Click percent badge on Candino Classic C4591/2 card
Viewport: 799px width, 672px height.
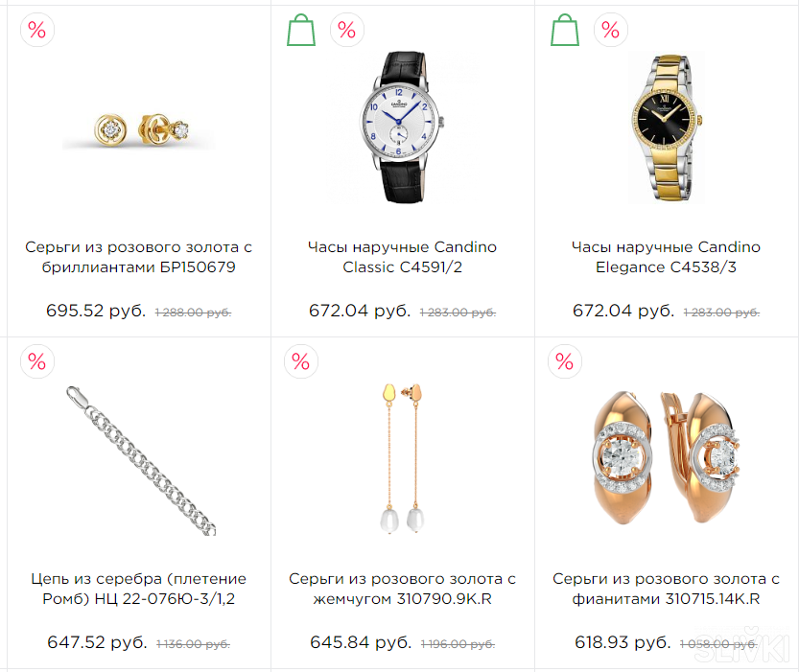pyautogui.click(x=347, y=30)
